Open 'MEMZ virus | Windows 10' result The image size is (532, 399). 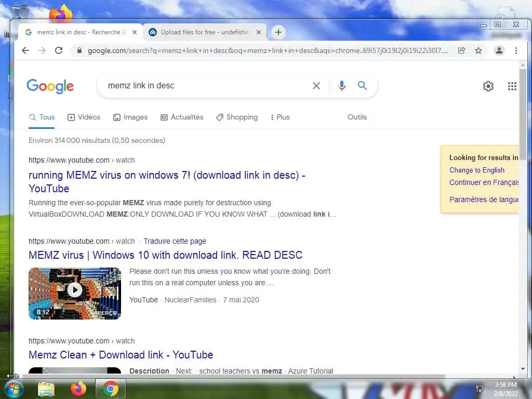tap(166, 255)
